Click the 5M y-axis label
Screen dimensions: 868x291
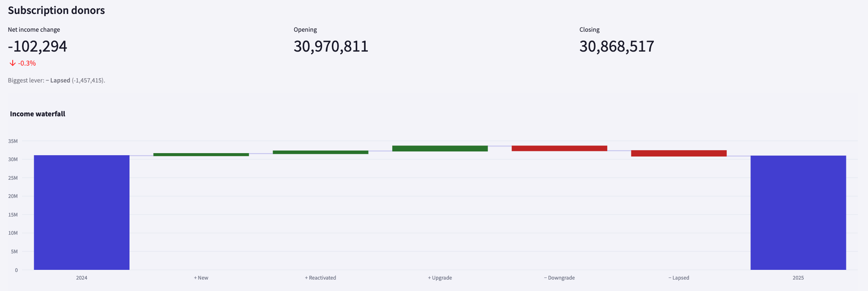(14, 252)
